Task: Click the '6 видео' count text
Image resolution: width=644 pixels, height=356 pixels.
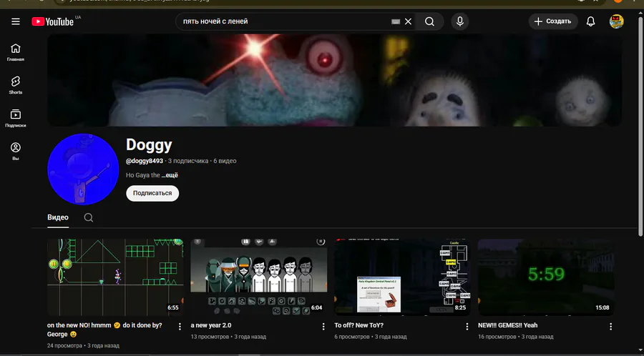Action: pyautogui.click(x=225, y=161)
